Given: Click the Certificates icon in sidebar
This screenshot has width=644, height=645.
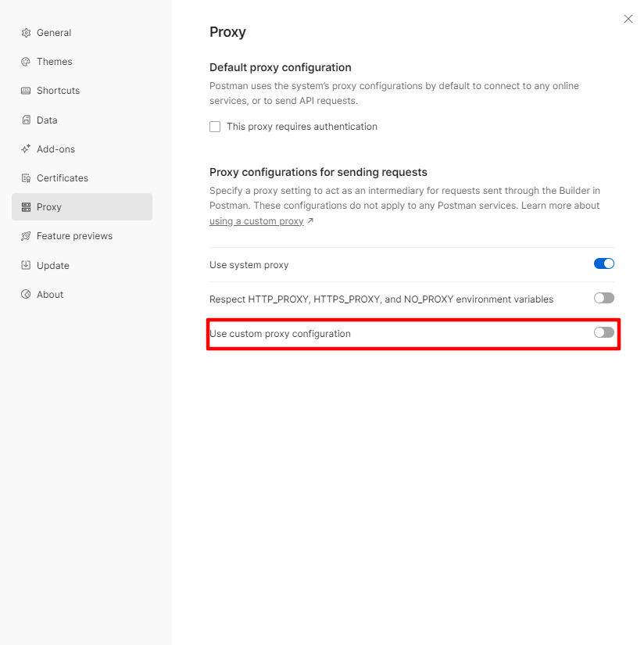Looking at the screenshot, I should pyautogui.click(x=26, y=178).
